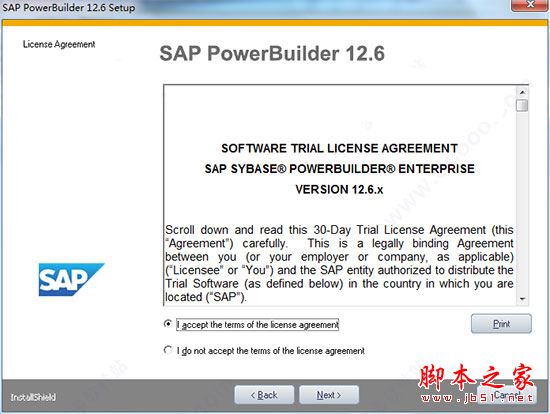The image size is (550, 414).
Task: Click the paragraph beginning 'Scroll down and read'
Action: [x=339, y=263]
